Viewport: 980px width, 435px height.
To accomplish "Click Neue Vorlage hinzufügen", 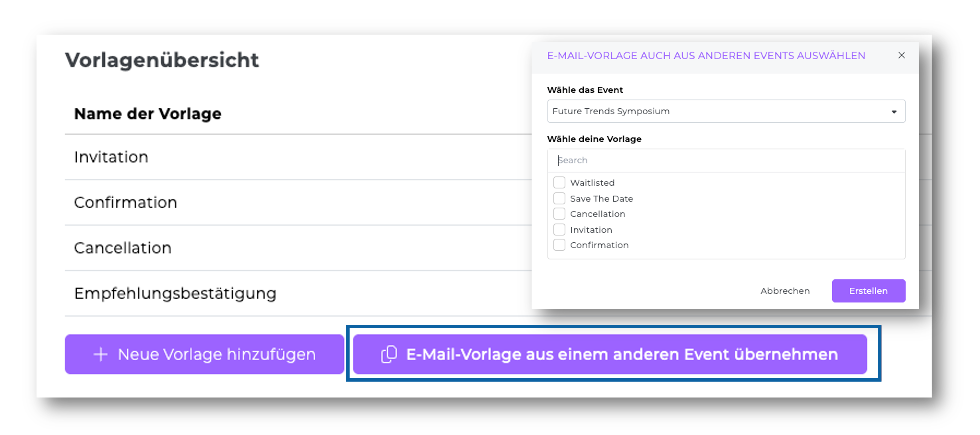I will coord(204,354).
